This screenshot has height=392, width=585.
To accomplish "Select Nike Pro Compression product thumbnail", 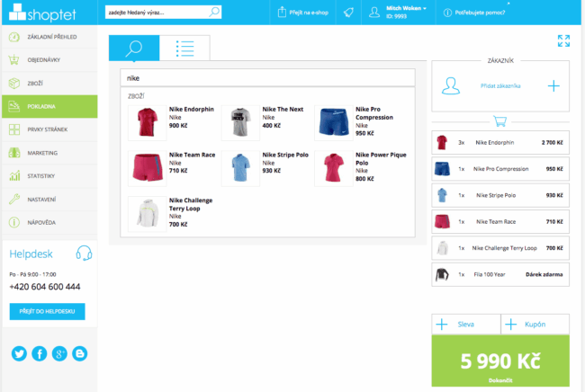I will [334, 122].
